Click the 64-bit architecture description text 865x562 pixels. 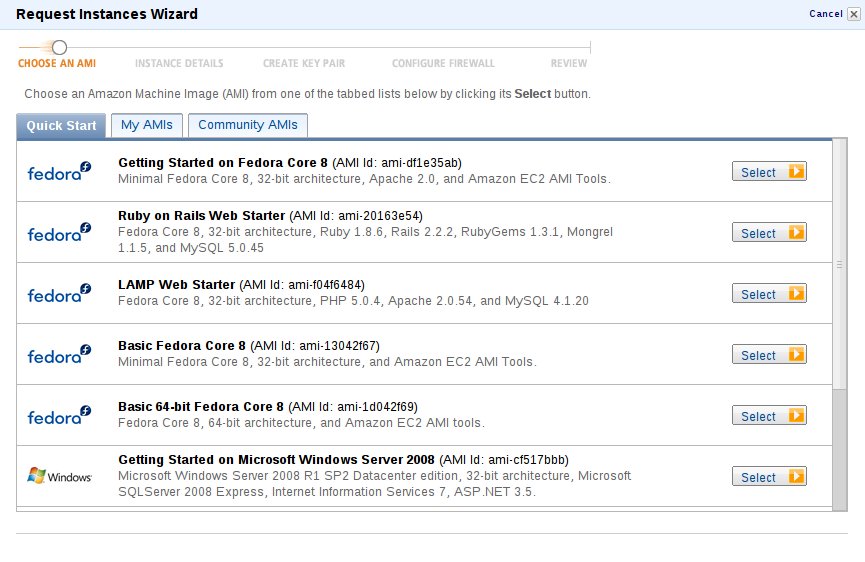pos(301,423)
